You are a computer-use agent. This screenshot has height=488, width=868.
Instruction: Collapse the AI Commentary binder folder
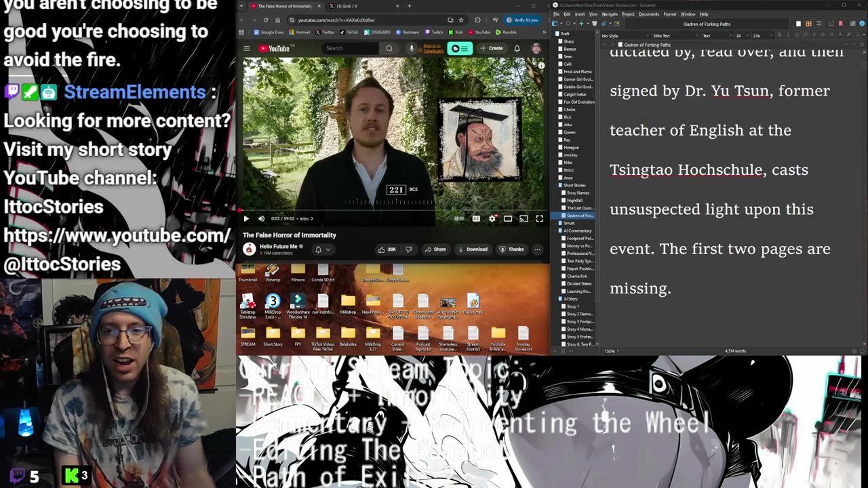[556, 230]
